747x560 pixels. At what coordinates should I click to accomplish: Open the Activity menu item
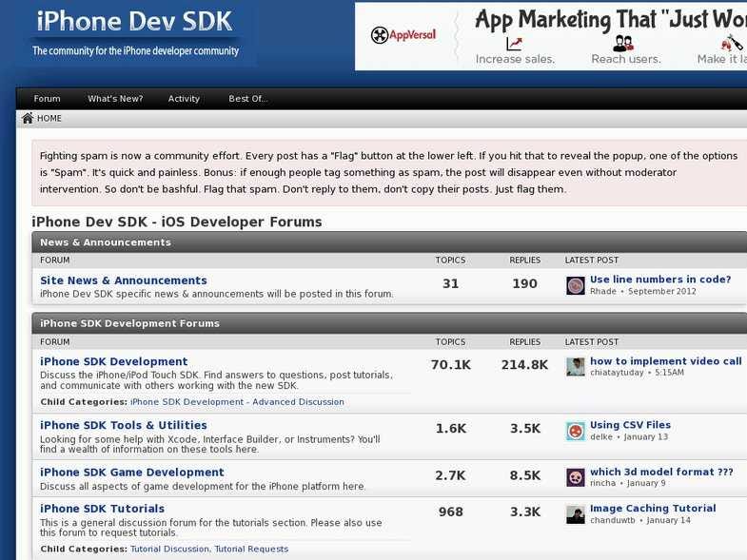click(184, 99)
